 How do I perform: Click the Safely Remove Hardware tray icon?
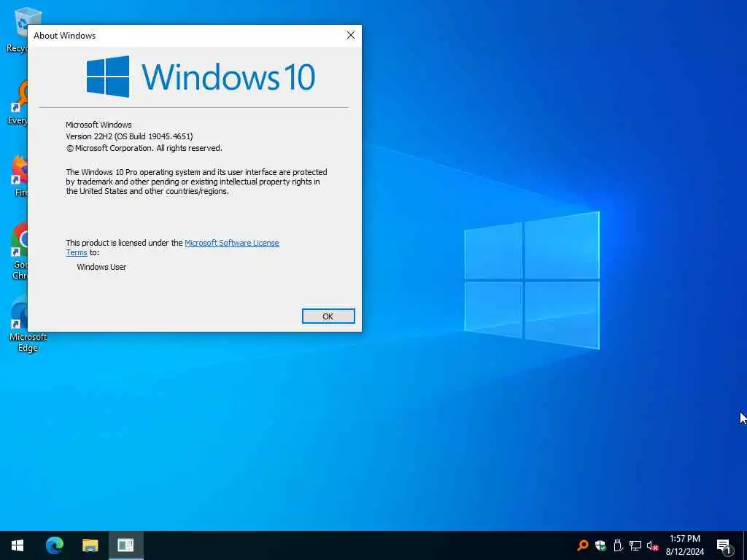click(x=618, y=545)
